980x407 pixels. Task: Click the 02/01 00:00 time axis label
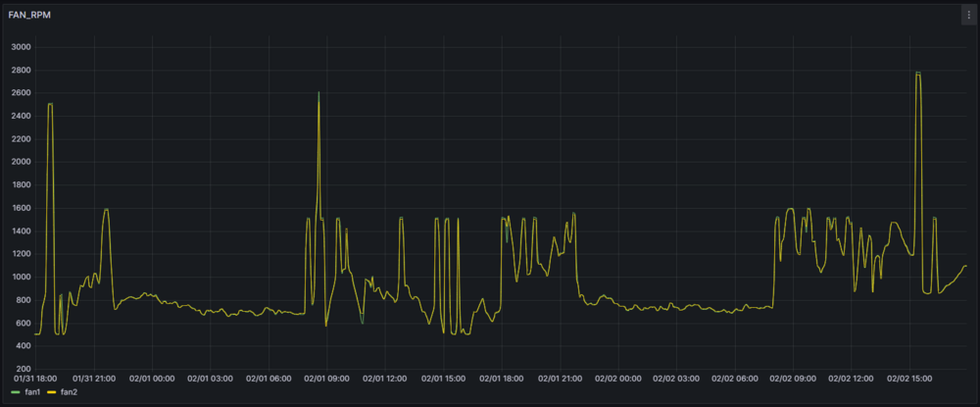point(153,379)
